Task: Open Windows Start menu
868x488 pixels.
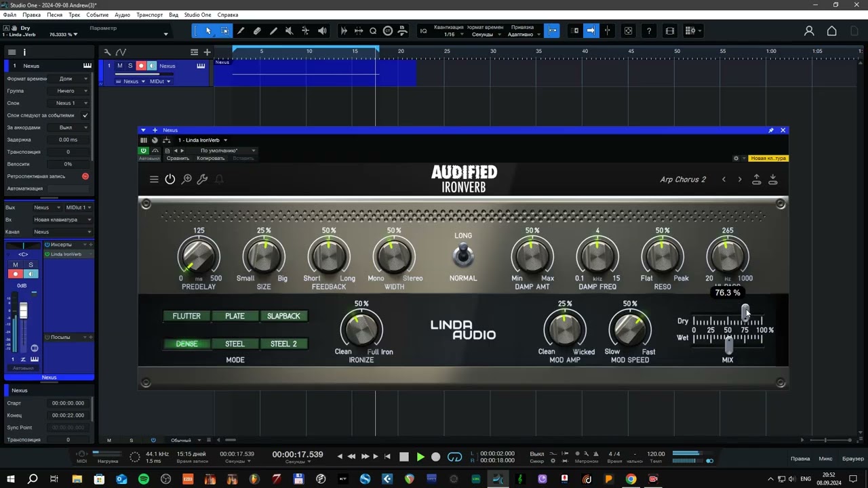Action: pos(11,479)
